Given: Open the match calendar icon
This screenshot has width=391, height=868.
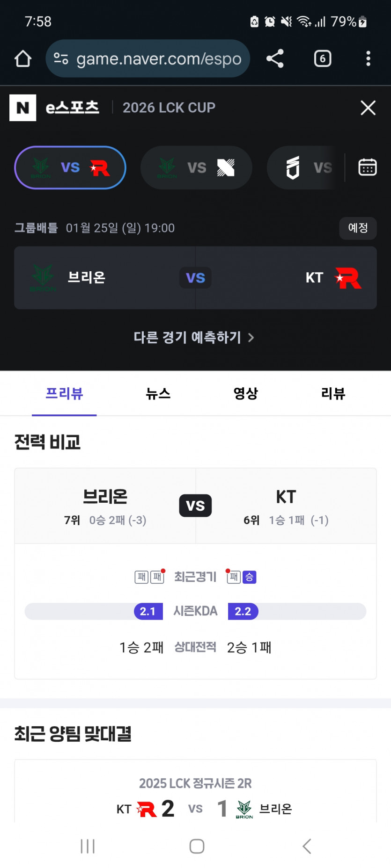Looking at the screenshot, I should [x=368, y=167].
